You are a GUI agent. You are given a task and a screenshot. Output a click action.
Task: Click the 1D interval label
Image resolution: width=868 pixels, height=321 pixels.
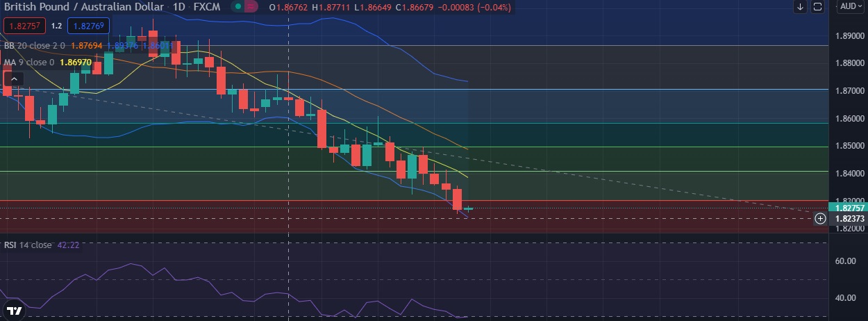[179, 7]
